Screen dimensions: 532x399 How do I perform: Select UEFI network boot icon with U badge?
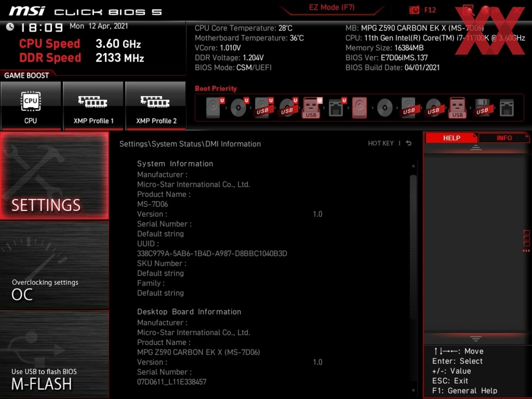[337, 108]
